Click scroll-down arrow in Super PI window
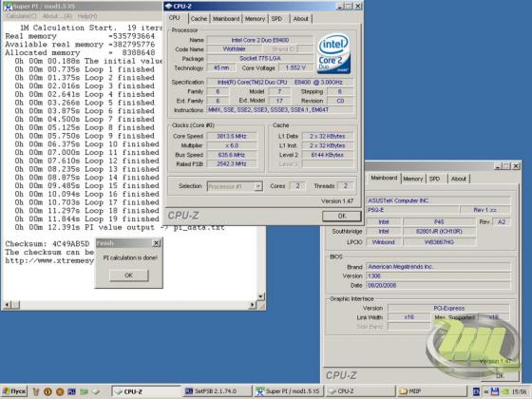Screen dimensions: 532x399 (x=261, y=296)
